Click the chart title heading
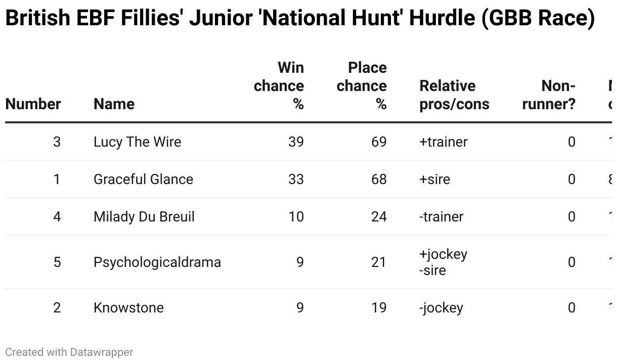 [x=300, y=19]
